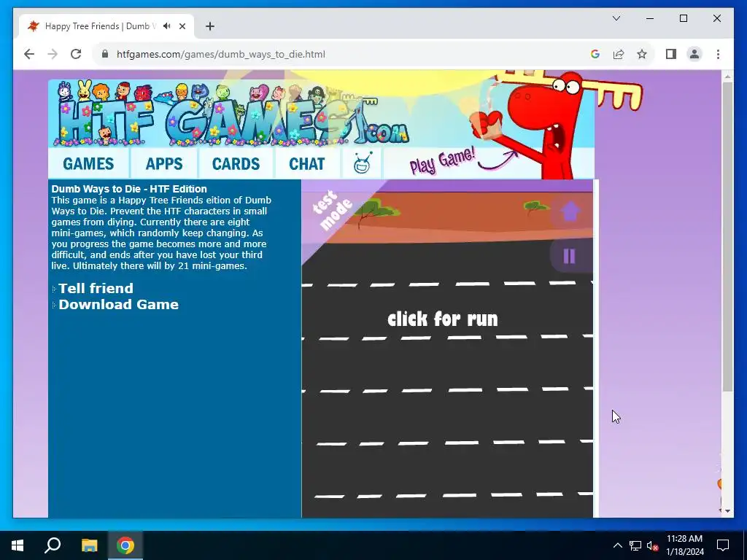Viewport: 747px width, 560px height.
Task: Click the Tell friend link
Action: (96, 289)
